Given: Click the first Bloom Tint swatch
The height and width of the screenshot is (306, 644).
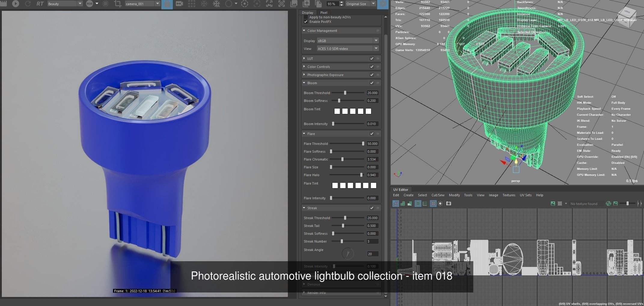Looking at the screenshot, I should (x=337, y=111).
